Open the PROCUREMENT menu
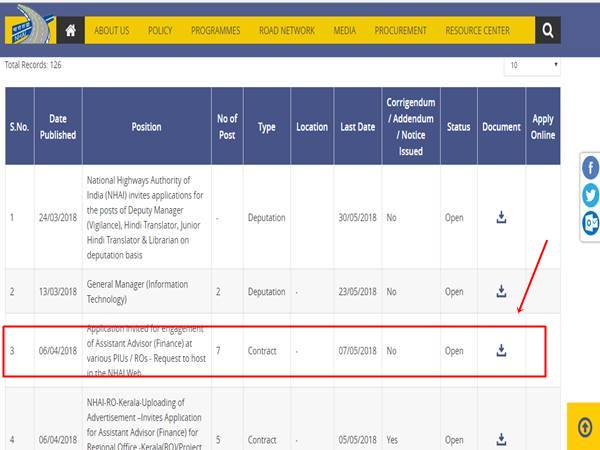Screen dimensions: 600x450 400,31
